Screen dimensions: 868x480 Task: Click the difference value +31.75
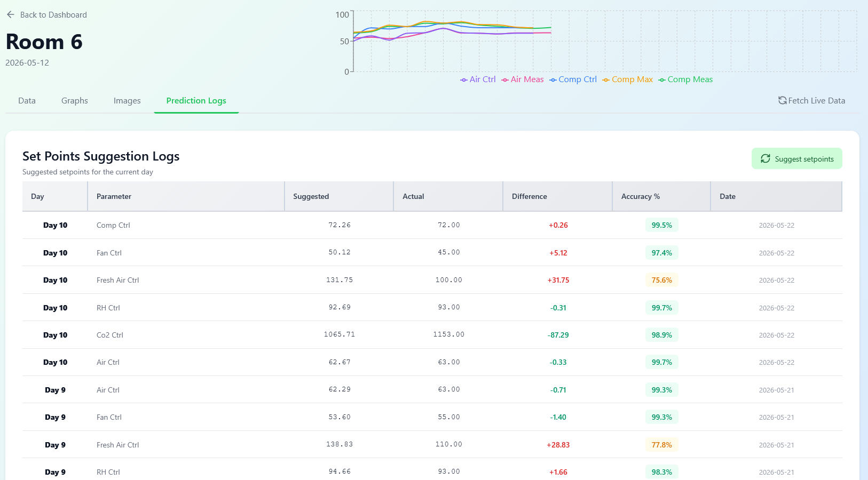point(558,280)
